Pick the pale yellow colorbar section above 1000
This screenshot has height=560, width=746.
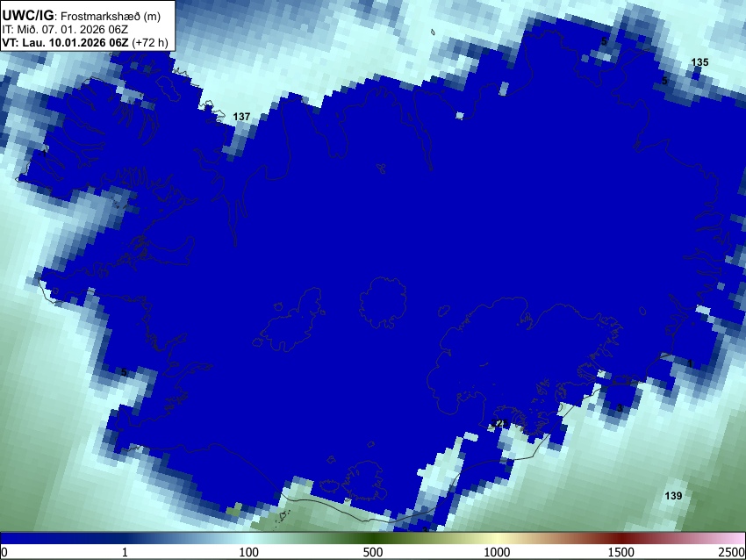[497, 539]
